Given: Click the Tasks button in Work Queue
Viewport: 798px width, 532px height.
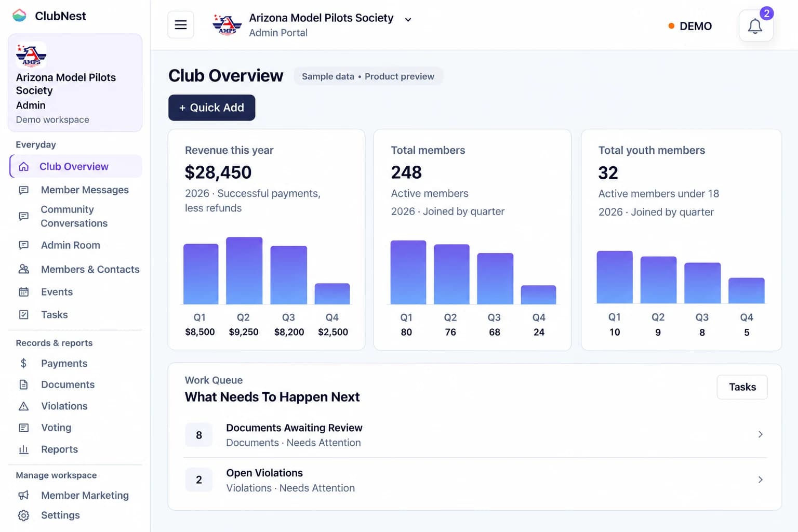Looking at the screenshot, I should click(x=742, y=387).
